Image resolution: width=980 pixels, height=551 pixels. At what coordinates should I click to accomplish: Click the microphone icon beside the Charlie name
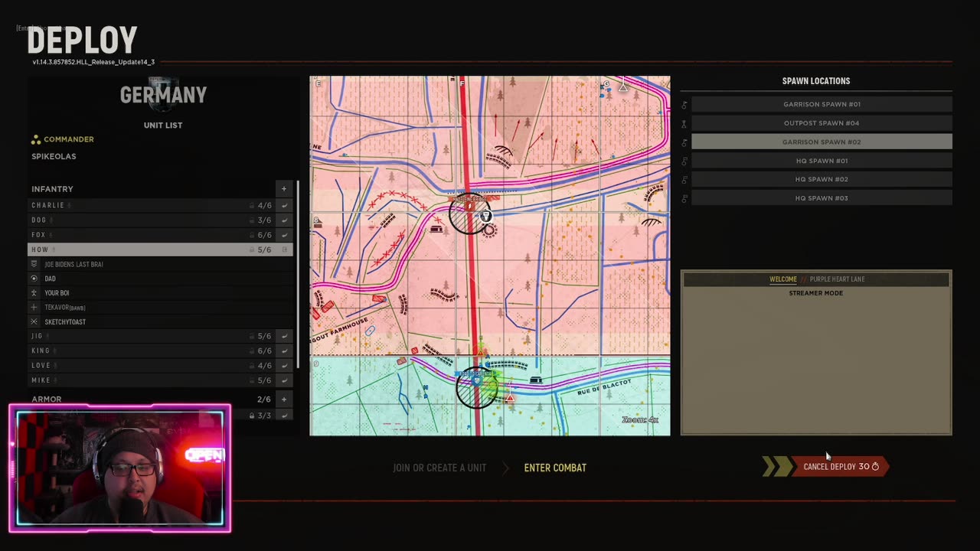[x=70, y=206]
